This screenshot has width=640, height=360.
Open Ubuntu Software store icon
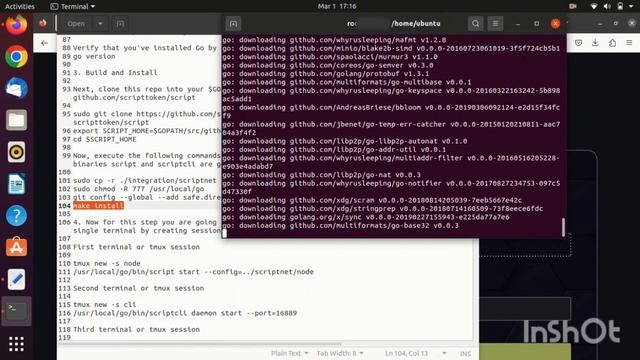16,247
